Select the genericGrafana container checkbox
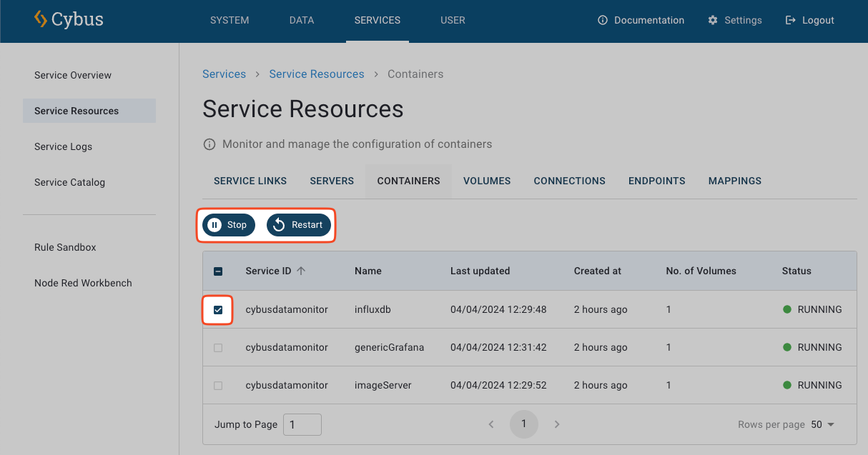Screen dimensions: 868x455 click(218, 348)
